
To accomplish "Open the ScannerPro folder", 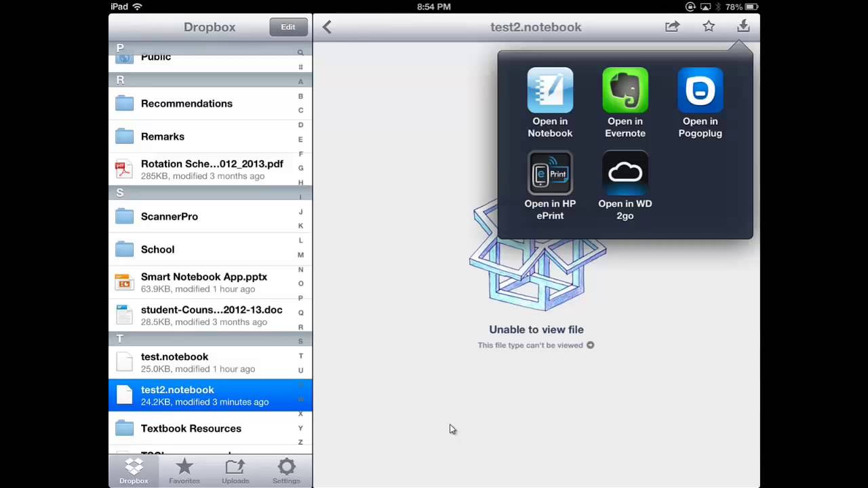I will [x=210, y=216].
